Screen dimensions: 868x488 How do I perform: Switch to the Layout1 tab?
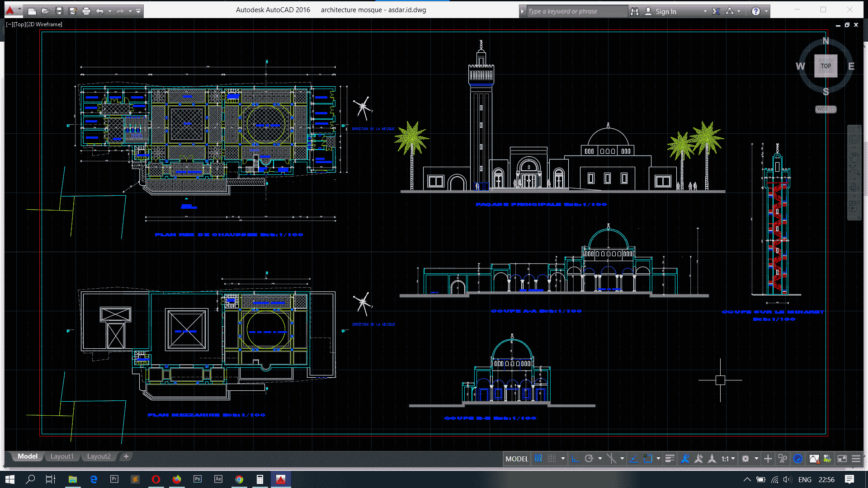(x=62, y=456)
